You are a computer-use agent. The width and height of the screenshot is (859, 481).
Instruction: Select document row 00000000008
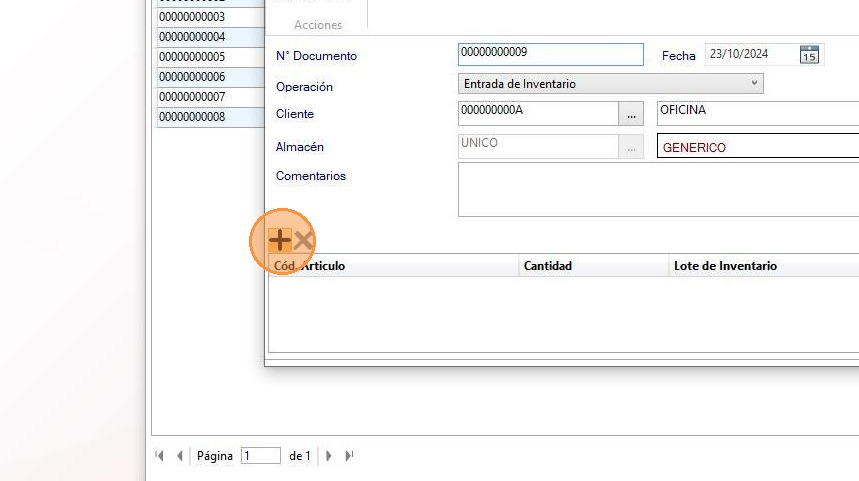210,117
